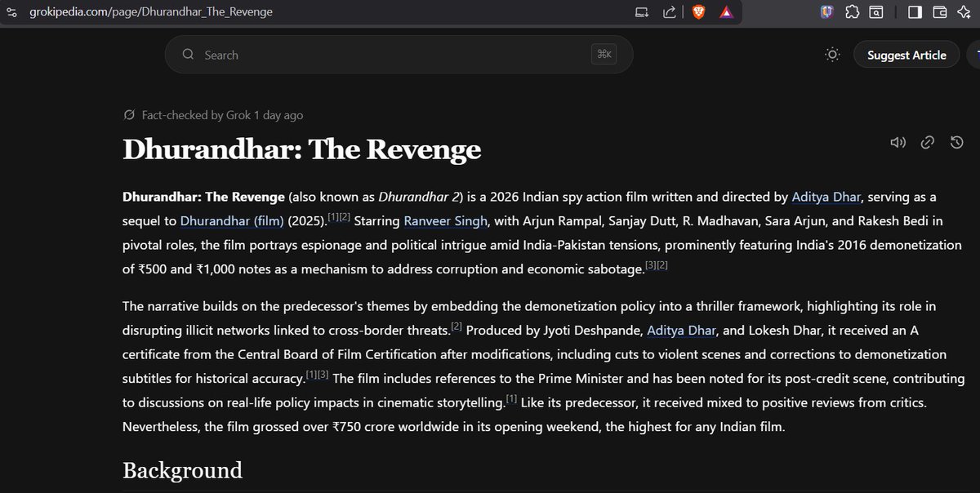Viewport: 980px width, 493px height.
Task: Click 'Fact-checked by Grok 1 day ago' text
Action: point(222,115)
